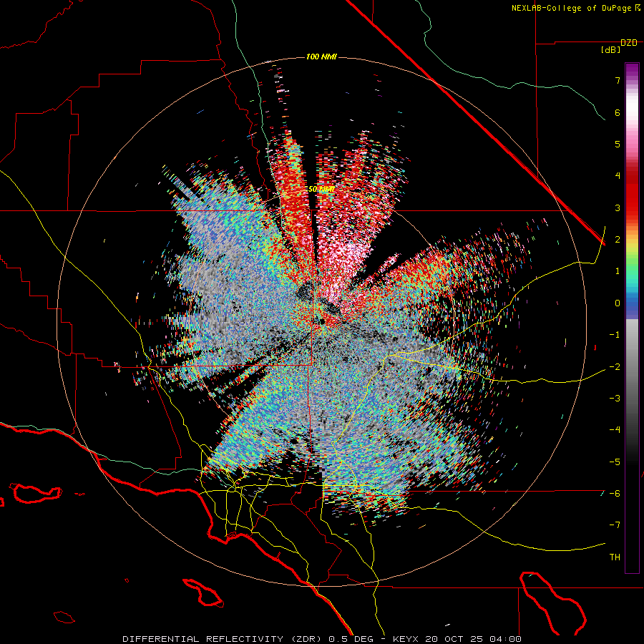
Task: Click the NEXLAB-College of DuPage credit text
Action: [x=575, y=8]
